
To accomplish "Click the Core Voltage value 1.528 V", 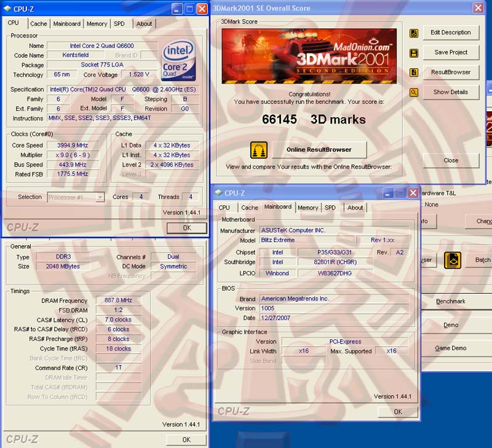I will pos(138,74).
